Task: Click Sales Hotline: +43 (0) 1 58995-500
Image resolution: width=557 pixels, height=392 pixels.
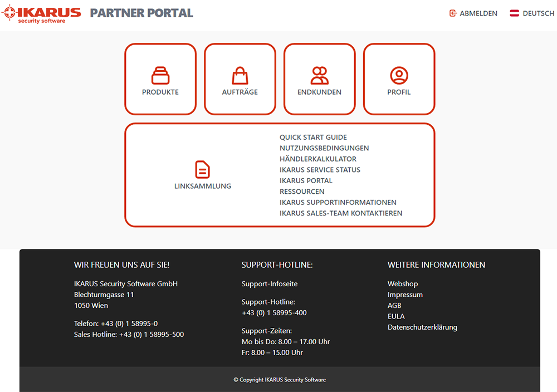Action: point(129,335)
